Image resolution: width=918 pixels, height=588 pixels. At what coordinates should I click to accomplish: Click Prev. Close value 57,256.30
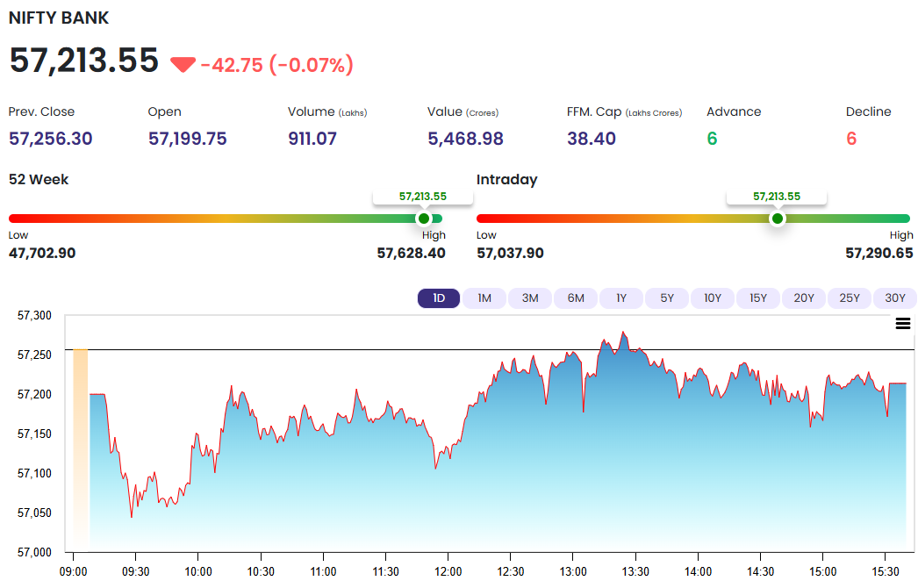(x=50, y=139)
